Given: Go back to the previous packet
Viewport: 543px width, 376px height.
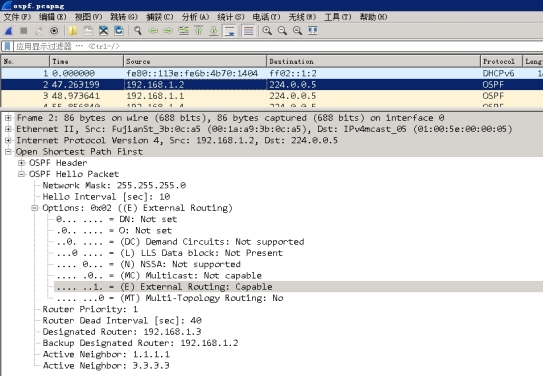Looking at the screenshot, I should [x=153, y=31].
